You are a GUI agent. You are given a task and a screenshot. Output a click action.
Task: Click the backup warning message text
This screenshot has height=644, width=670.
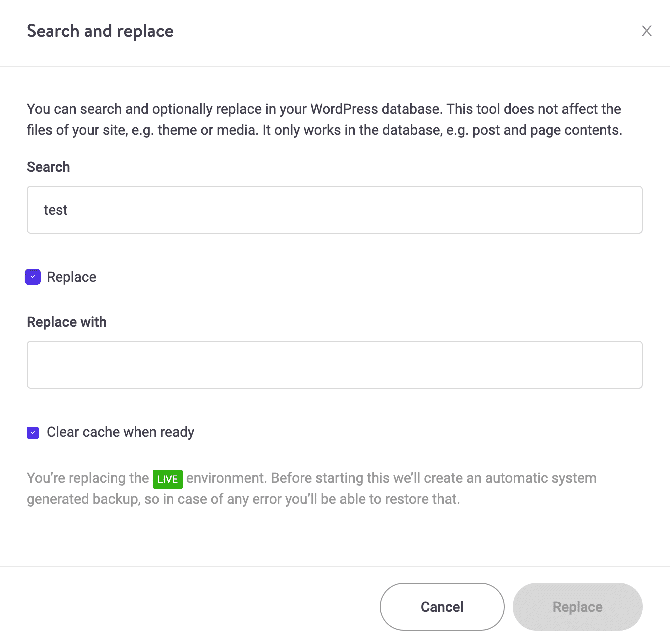click(310, 488)
